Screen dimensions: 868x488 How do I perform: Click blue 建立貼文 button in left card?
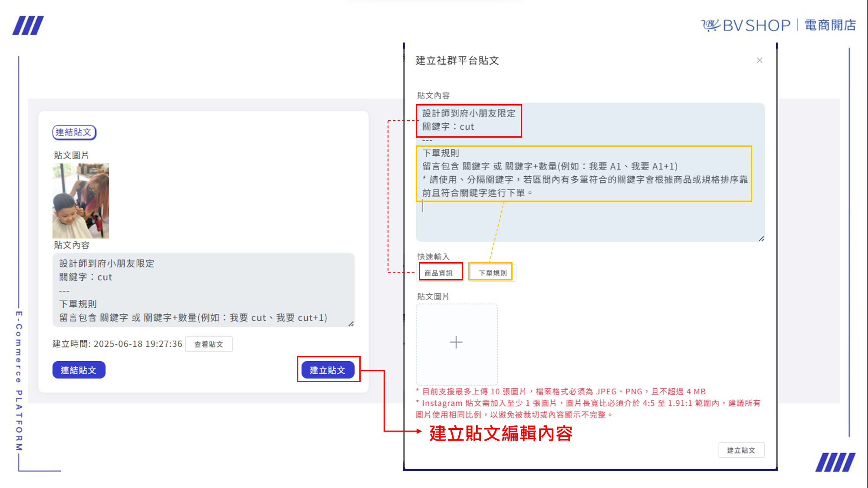click(328, 370)
